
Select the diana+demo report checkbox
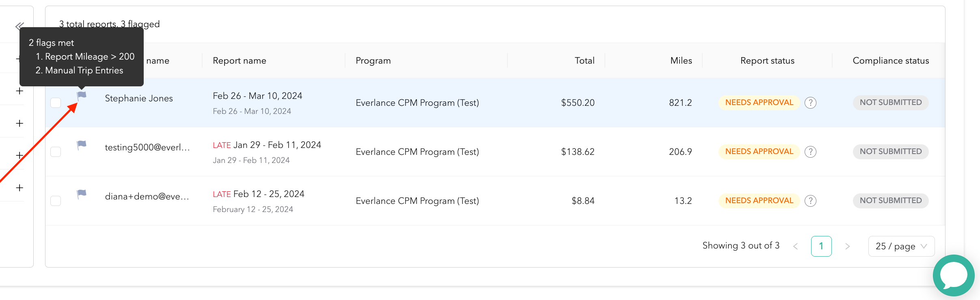[x=56, y=201]
